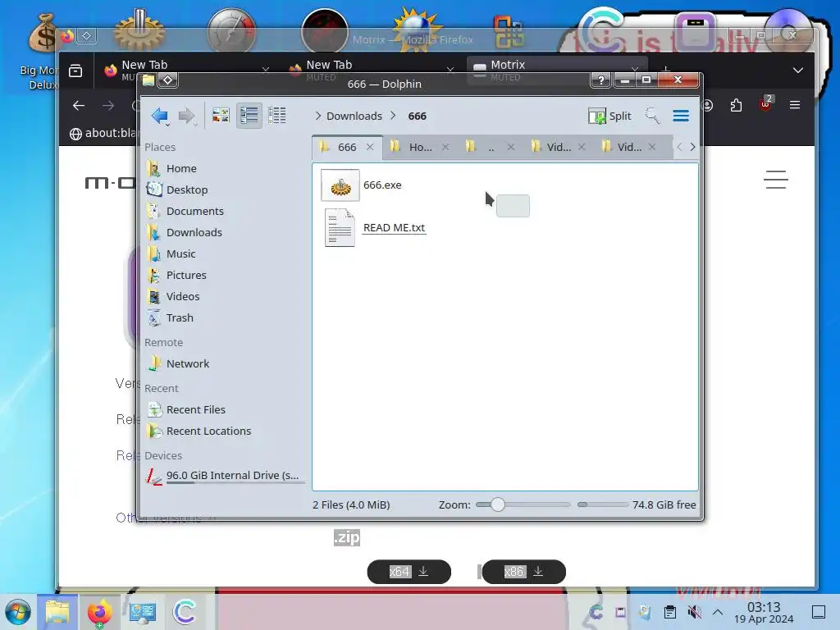Select the Motrix tab in Firefox
Image resolution: width=840 pixels, height=630 pixels.
pyautogui.click(x=555, y=70)
